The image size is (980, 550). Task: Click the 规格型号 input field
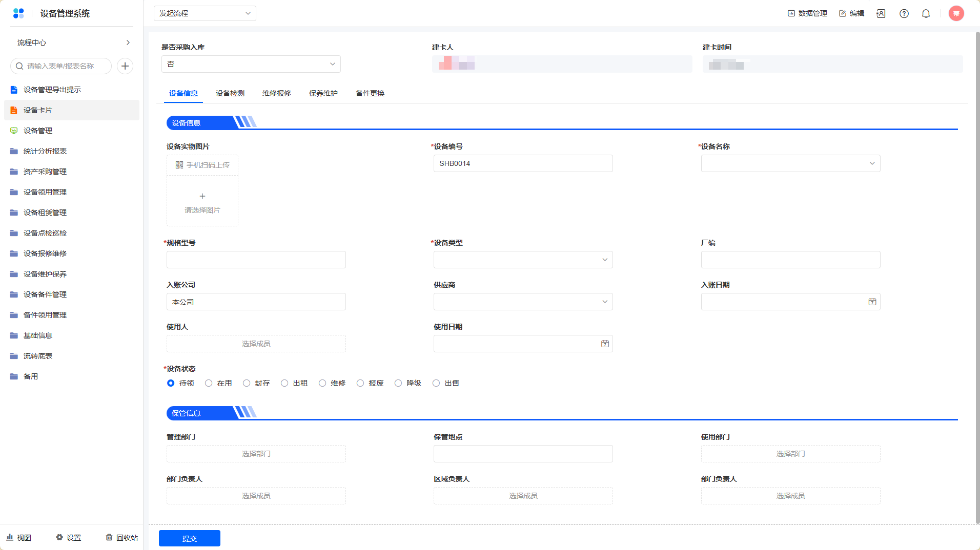tap(256, 260)
